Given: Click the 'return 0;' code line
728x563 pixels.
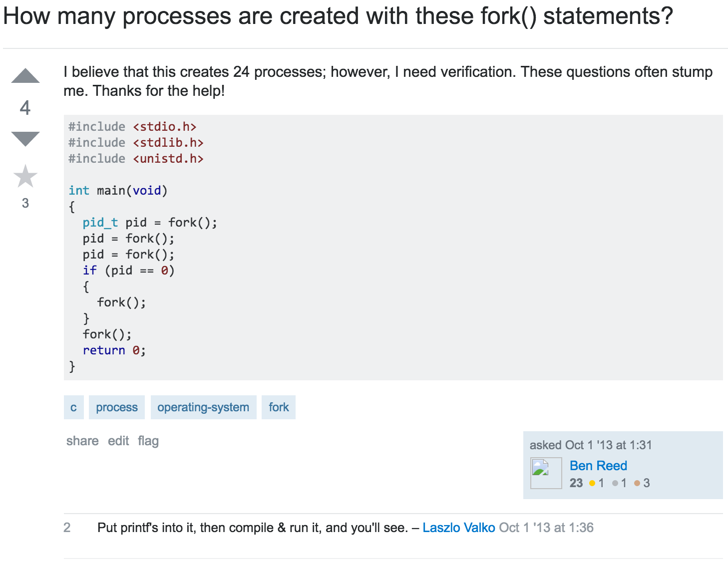Looking at the screenshot, I should point(114,350).
